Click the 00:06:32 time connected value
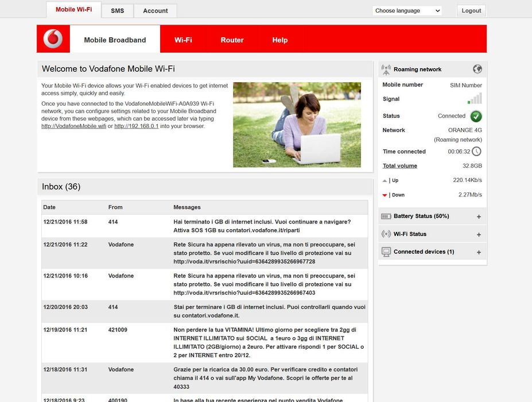This screenshot has height=402, width=532. coord(459,152)
